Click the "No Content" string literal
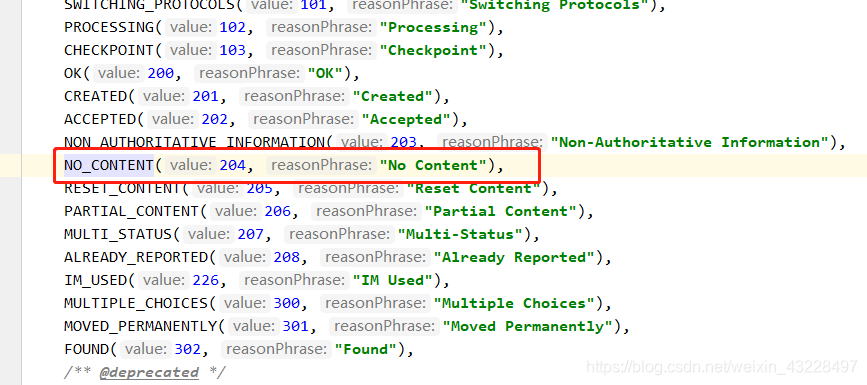The image size is (867, 385). coord(433,166)
